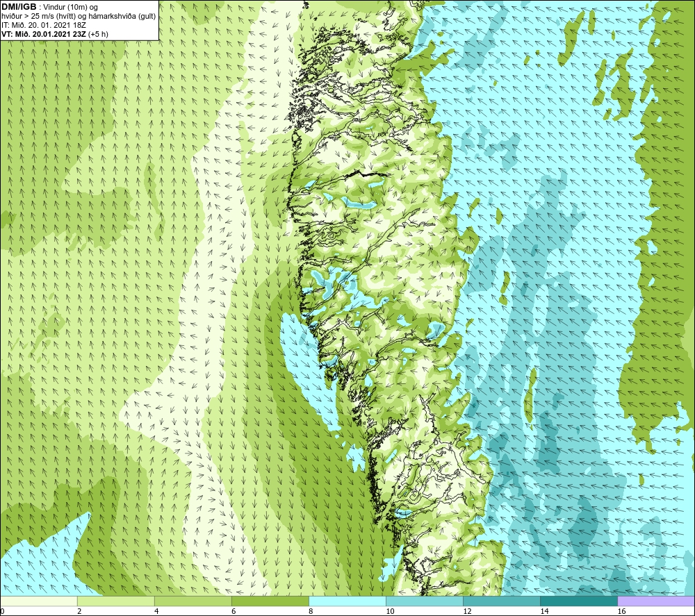This screenshot has width=695, height=616.
Task: Click the 0–2 m/s pale legend swatch
Action: tap(39, 601)
